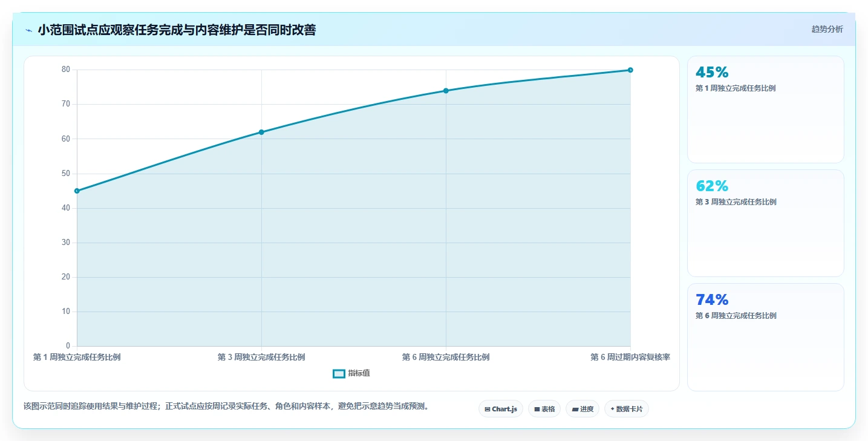Click the chart data point at value 45
Viewport: 868px width, 441px height.
(x=77, y=191)
